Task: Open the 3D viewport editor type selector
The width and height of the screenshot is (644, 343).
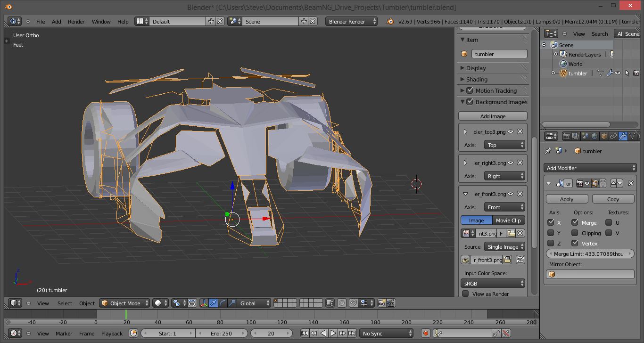Action: pos(15,303)
